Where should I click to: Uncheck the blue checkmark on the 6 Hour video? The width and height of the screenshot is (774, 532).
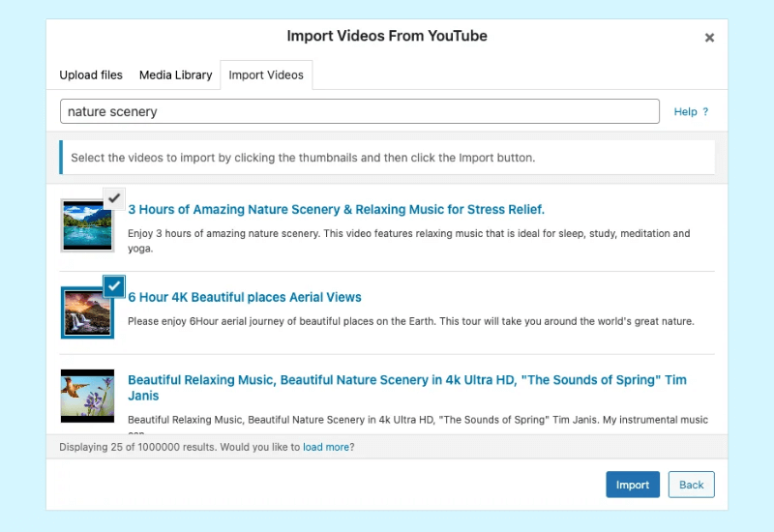point(114,285)
